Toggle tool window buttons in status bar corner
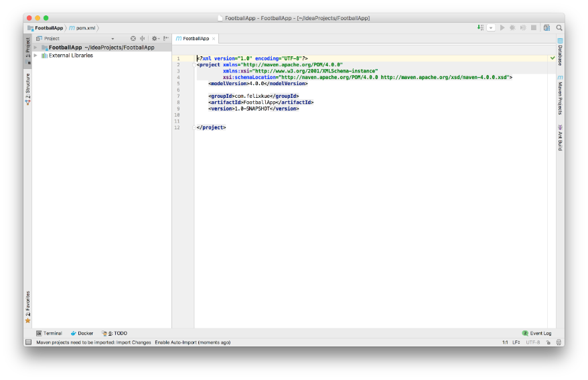This screenshot has width=588, height=380. 28,342
